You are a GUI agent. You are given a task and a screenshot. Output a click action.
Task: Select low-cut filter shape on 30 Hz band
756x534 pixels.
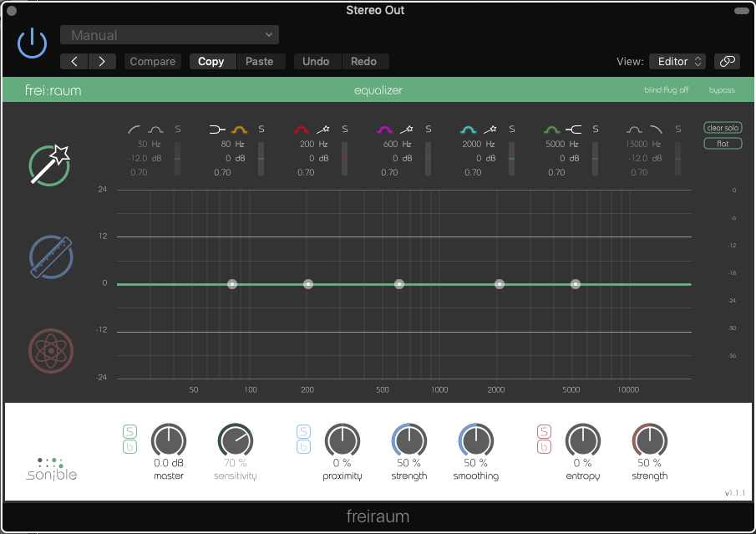[134, 129]
